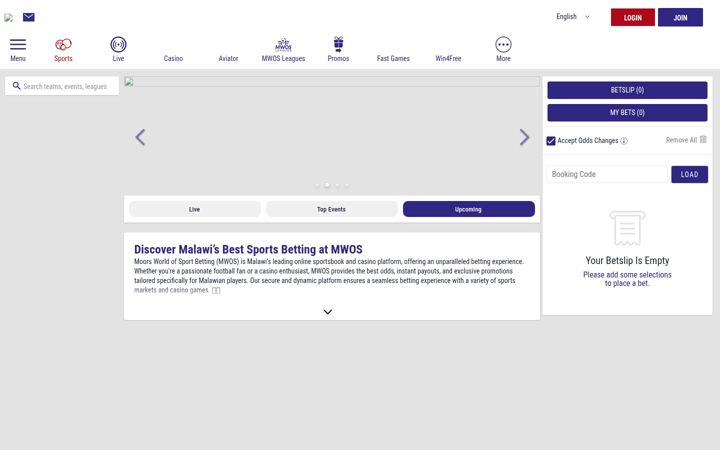Switch to the Upcoming tab

click(x=469, y=209)
